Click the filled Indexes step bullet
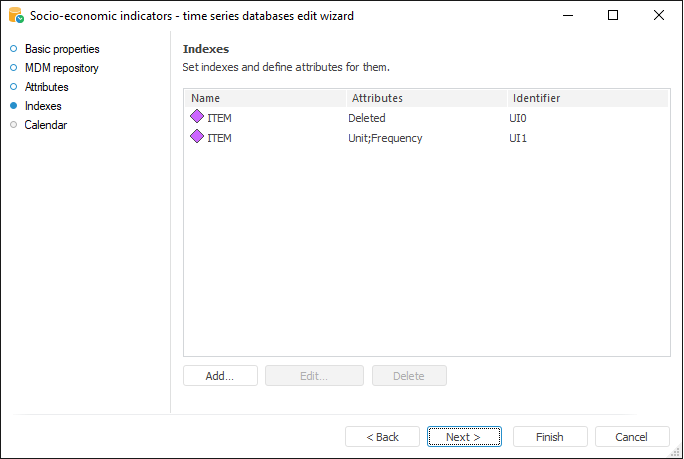 coord(14,106)
